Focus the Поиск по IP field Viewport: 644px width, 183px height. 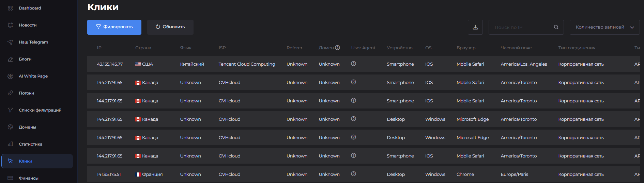click(x=521, y=27)
